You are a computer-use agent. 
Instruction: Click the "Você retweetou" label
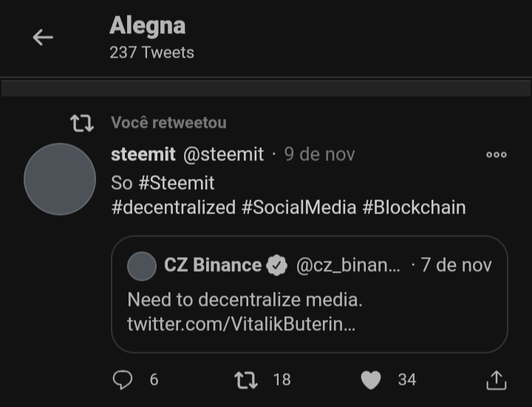pyautogui.click(x=168, y=123)
